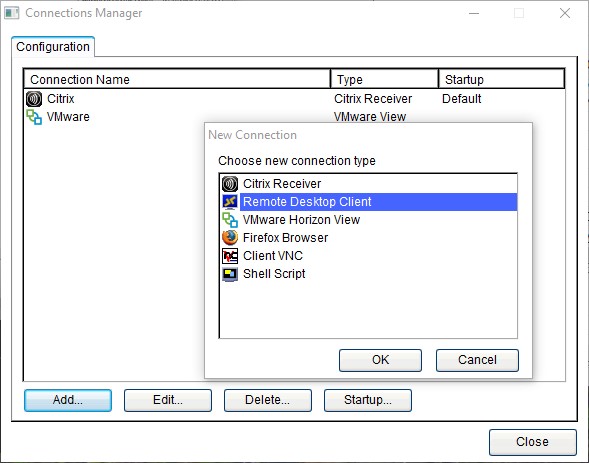Choose Firefox Browser connection type
Viewport: 589px width, 463px height.
(x=368, y=238)
